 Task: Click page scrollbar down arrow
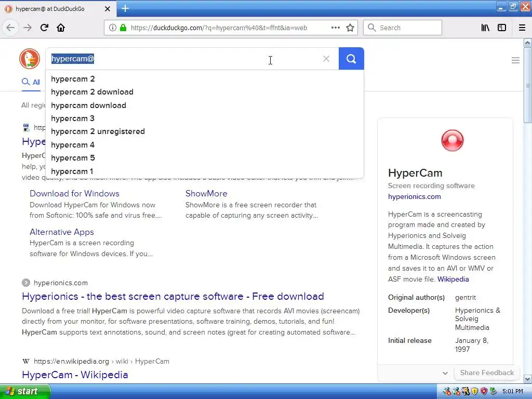pos(528,379)
